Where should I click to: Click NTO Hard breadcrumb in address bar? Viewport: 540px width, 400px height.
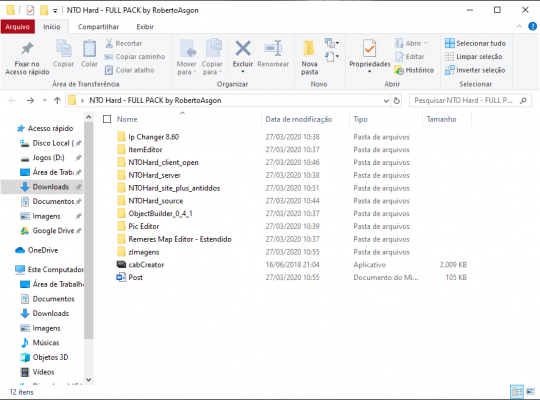coord(155,101)
